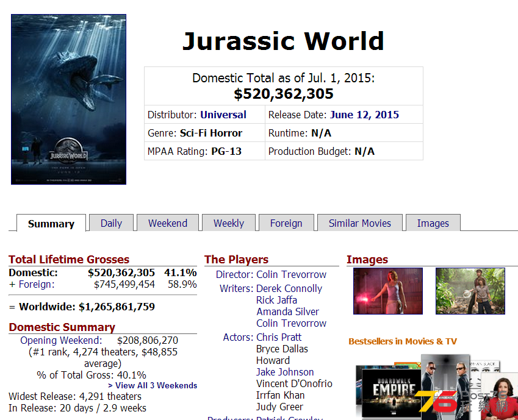Click the June 12, 2015 release date link
The width and height of the screenshot is (518, 420).
364,115
